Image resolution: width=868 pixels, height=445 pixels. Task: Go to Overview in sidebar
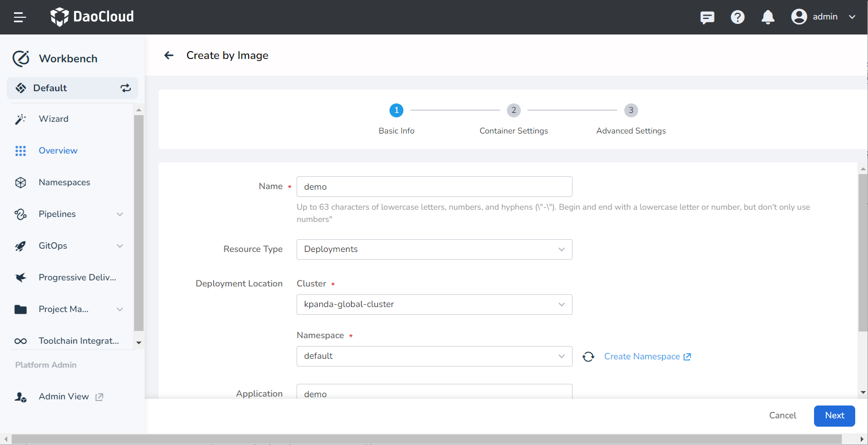pos(58,151)
